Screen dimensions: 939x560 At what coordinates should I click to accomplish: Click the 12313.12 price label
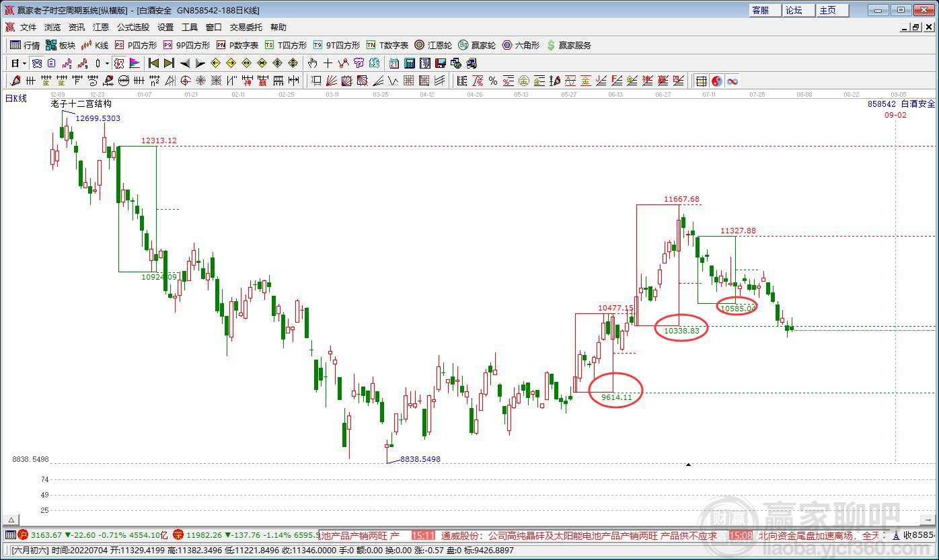[159, 141]
